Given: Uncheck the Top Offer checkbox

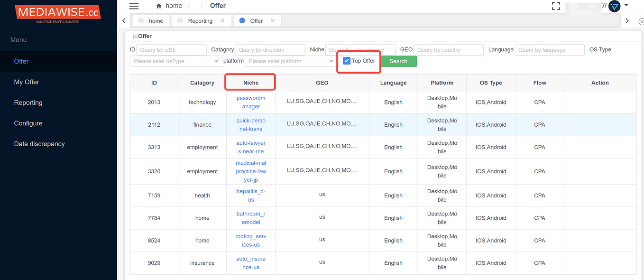Looking at the screenshot, I should click(x=347, y=61).
